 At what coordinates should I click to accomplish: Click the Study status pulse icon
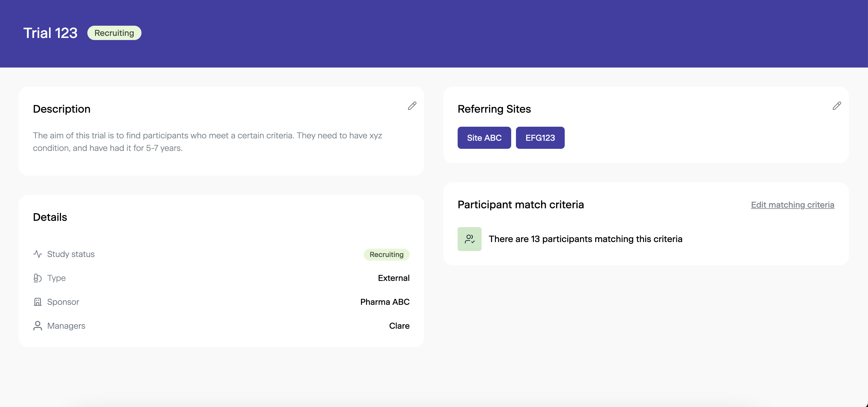pos(38,254)
